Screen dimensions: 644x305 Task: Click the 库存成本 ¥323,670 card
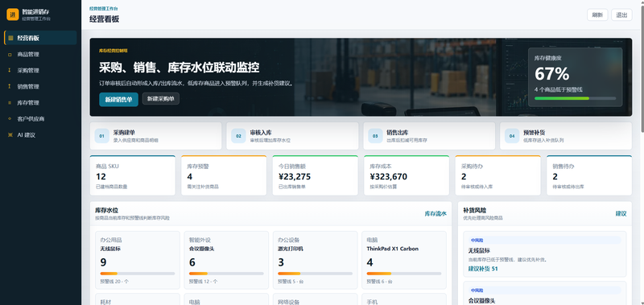[407, 175]
